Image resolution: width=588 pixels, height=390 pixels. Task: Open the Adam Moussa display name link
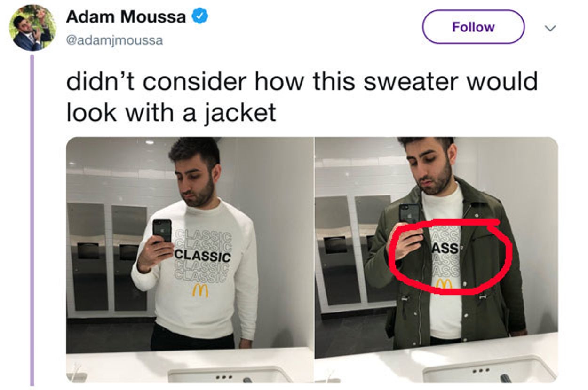pos(126,17)
